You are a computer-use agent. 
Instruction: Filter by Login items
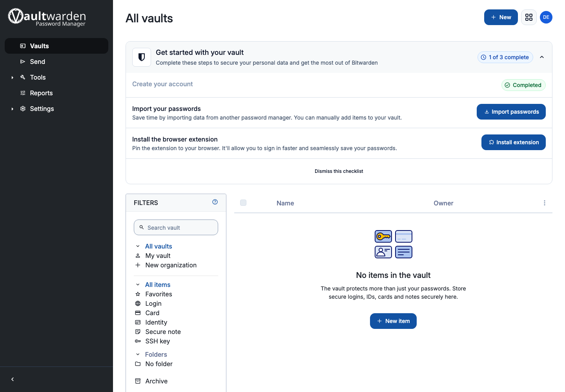[x=153, y=303]
